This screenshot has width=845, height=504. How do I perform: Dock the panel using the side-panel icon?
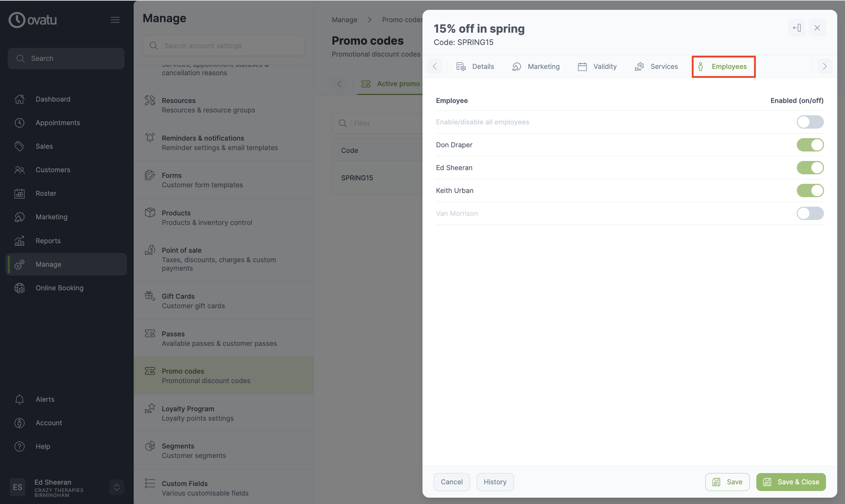(x=797, y=28)
